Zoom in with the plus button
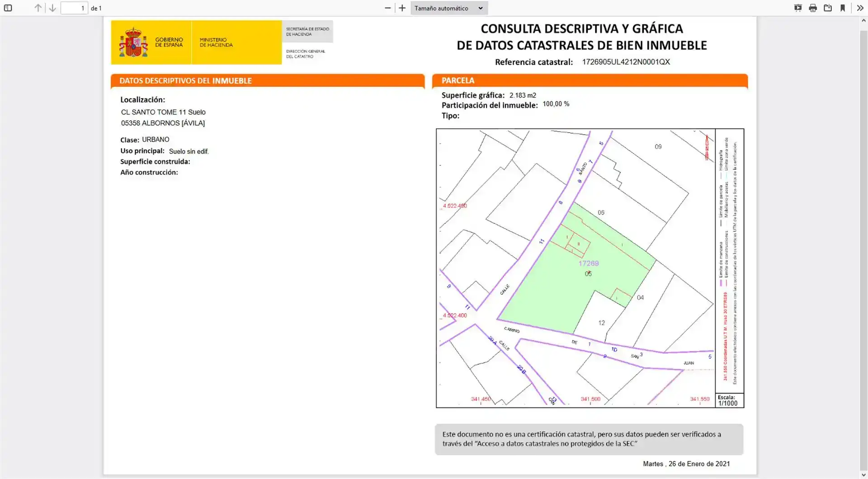This screenshot has width=868, height=479. coord(402,8)
